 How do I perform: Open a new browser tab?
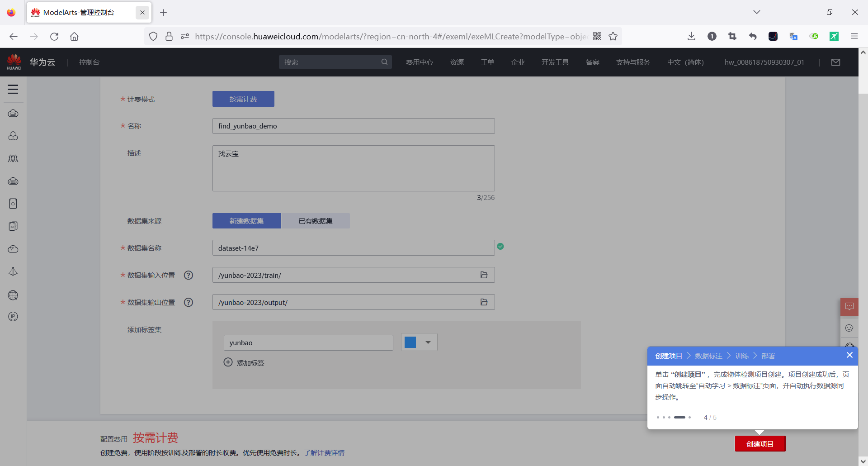(164, 12)
